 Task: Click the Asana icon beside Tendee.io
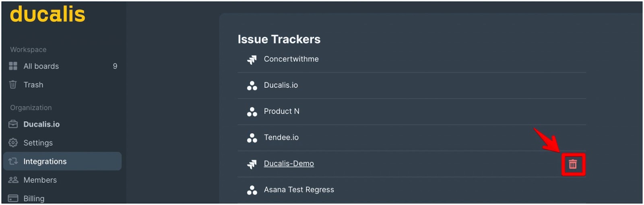(x=252, y=138)
